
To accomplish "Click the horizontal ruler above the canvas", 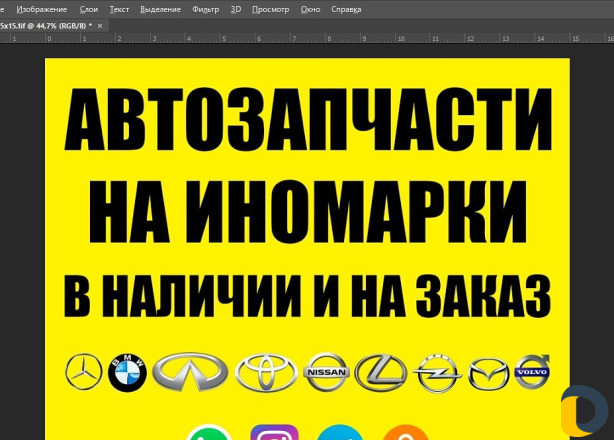I will click(307, 38).
